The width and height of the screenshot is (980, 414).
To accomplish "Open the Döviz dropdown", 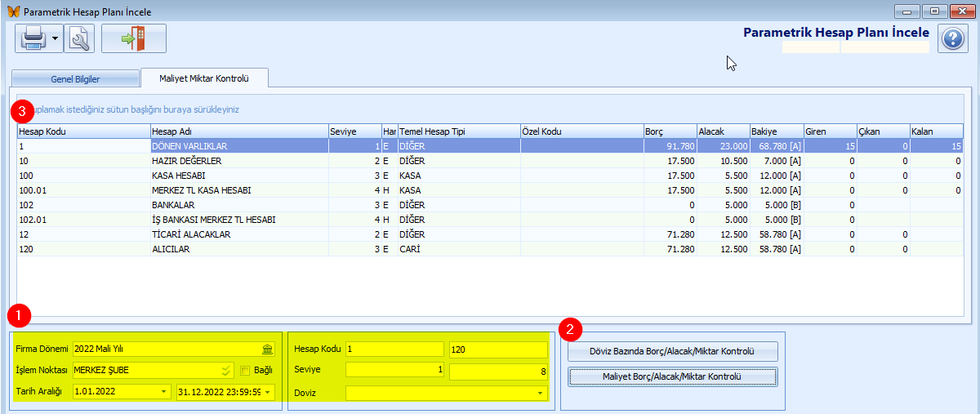I will click(x=540, y=393).
